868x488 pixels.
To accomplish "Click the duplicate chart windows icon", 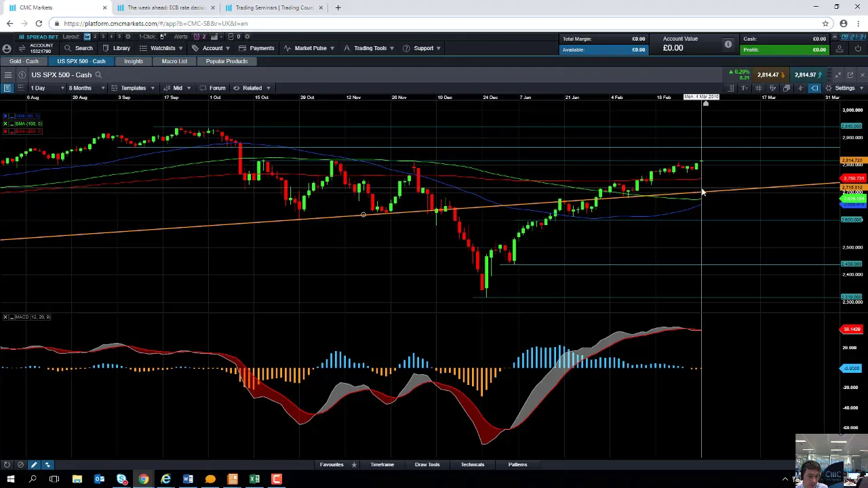I will click(787, 88).
